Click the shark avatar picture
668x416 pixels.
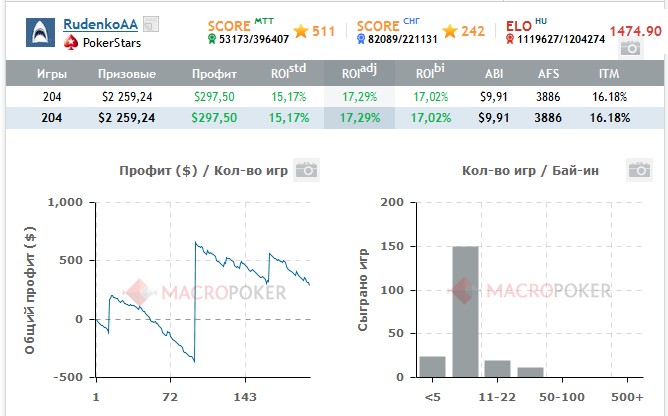click(x=41, y=33)
